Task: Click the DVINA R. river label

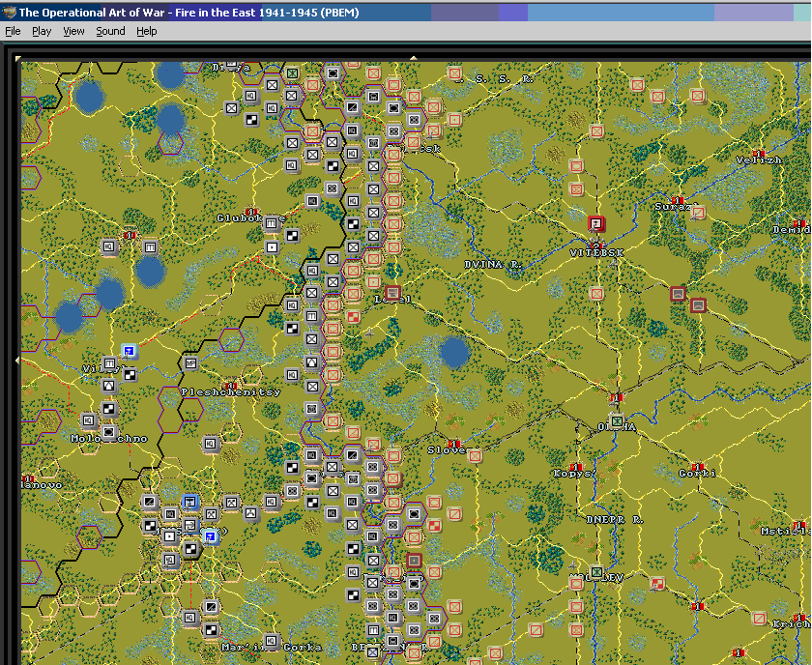Action: pos(493,264)
